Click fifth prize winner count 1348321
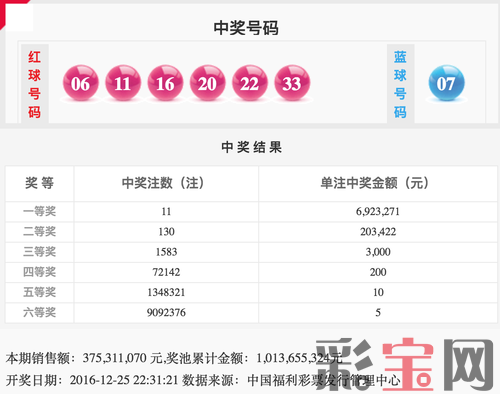Viewport: 500px width, 394px height. 166,292
